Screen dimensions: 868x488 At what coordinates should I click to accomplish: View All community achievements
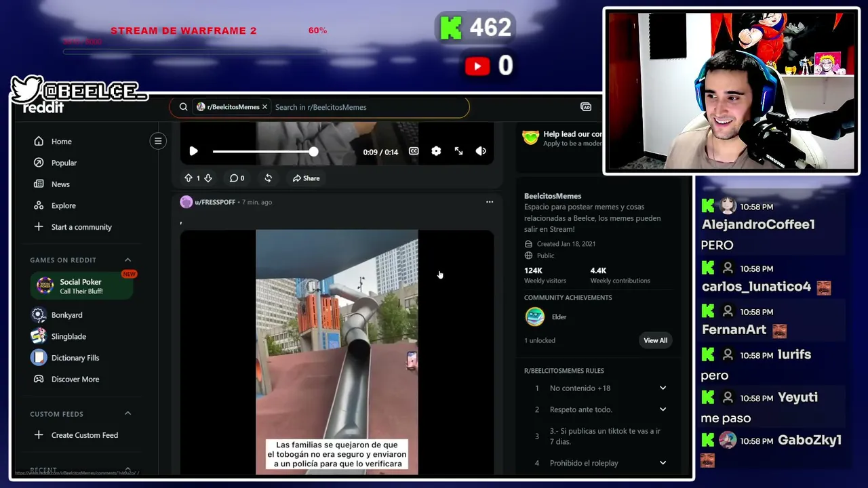[x=655, y=340]
